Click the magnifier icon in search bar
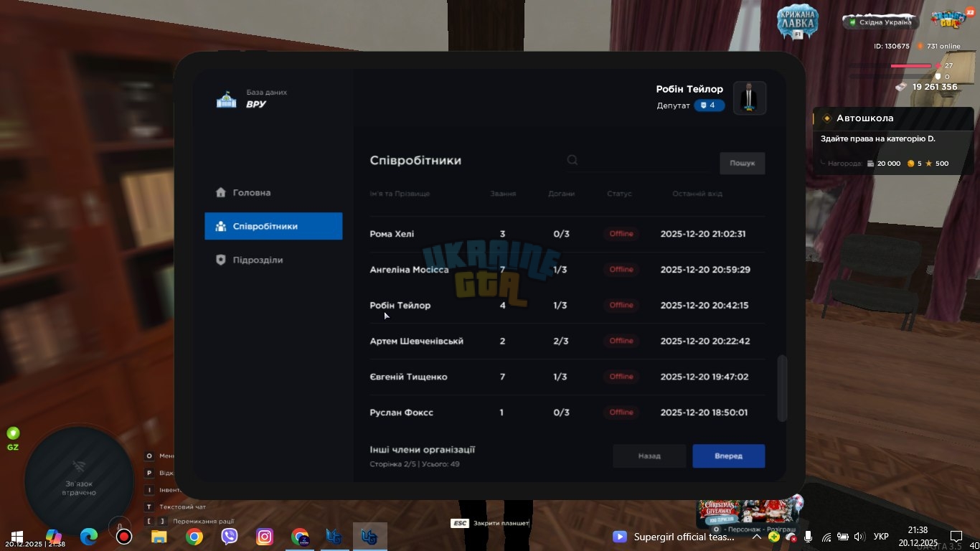Screen dimensions: 980x551 (x=573, y=160)
